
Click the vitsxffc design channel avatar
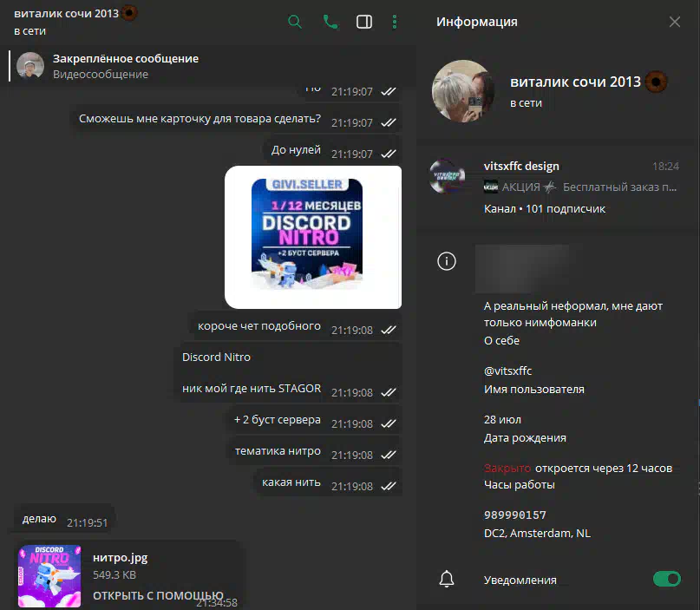pos(447,176)
